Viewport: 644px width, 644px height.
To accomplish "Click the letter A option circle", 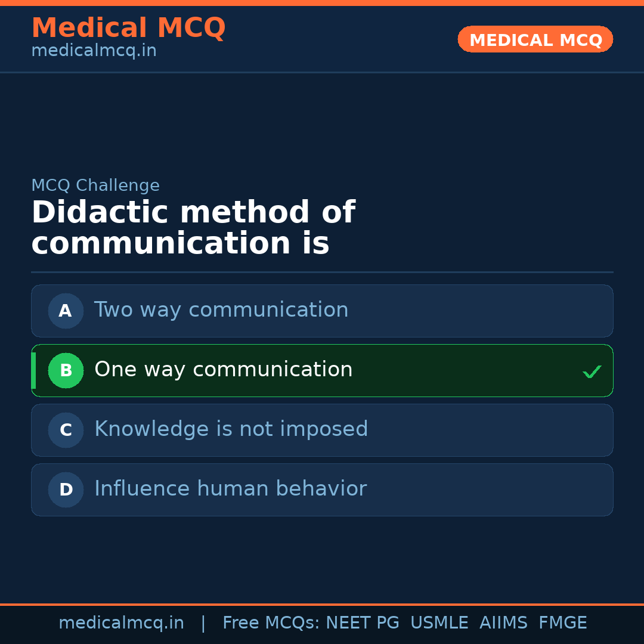I will (x=66, y=311).
